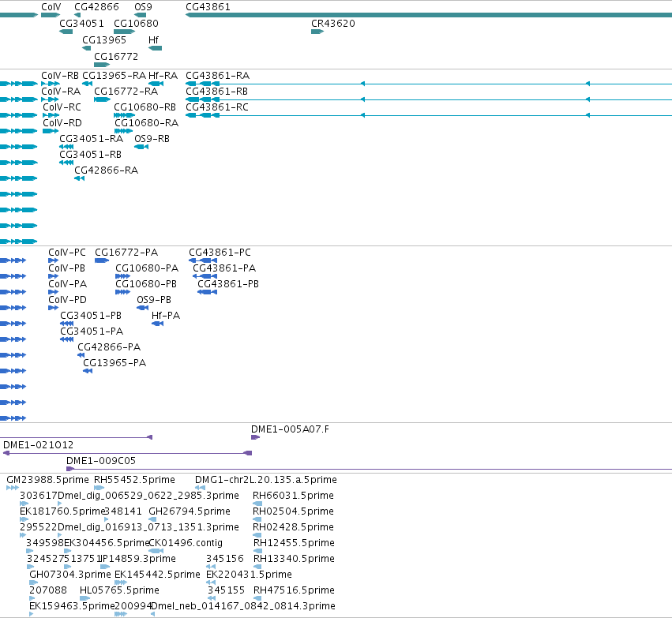
Task: Click the RH47516.5prime EST label
Action: [294, 590]
